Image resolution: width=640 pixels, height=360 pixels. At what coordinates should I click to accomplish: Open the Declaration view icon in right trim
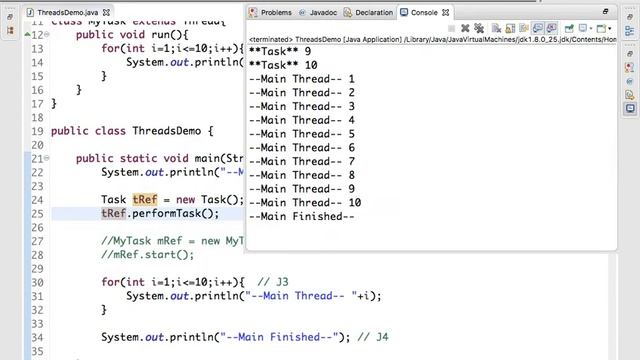630,95
